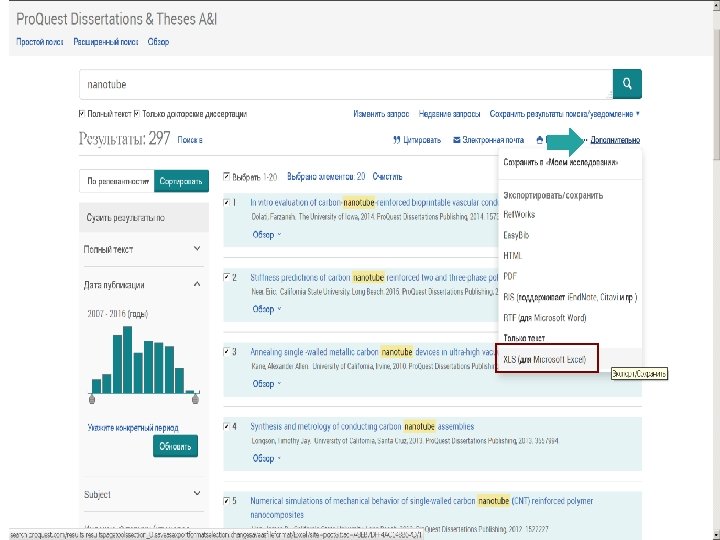Uncheck the checkbox for result 4
Image resolution: width=720 pixels, height=540 pixels.
click(226, 426)
